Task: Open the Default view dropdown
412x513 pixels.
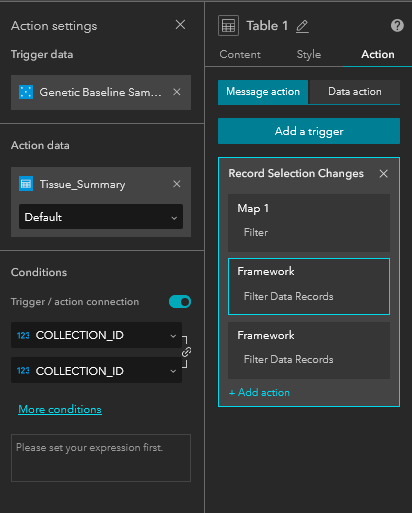Action: point(101,217)
